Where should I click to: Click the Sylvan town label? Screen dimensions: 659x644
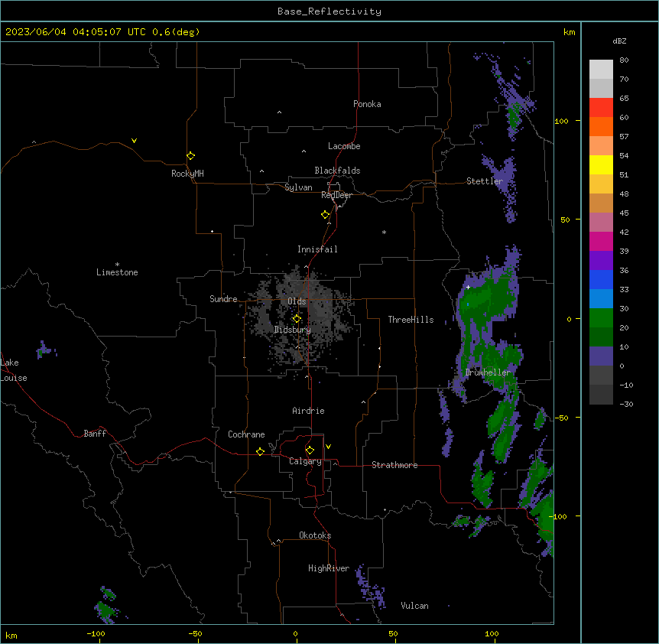click(298, 187)
